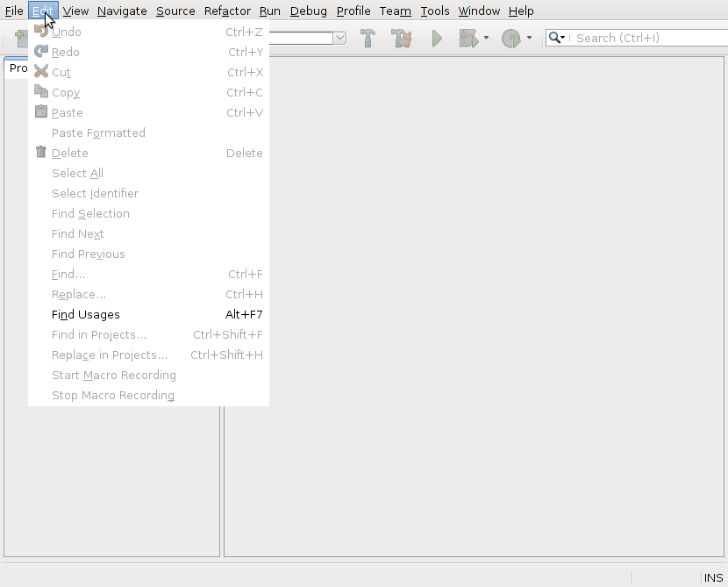This screenshot has width=728, height=587.
Task: Open the configuration combo box dropdown
Action: click(340, 38)
